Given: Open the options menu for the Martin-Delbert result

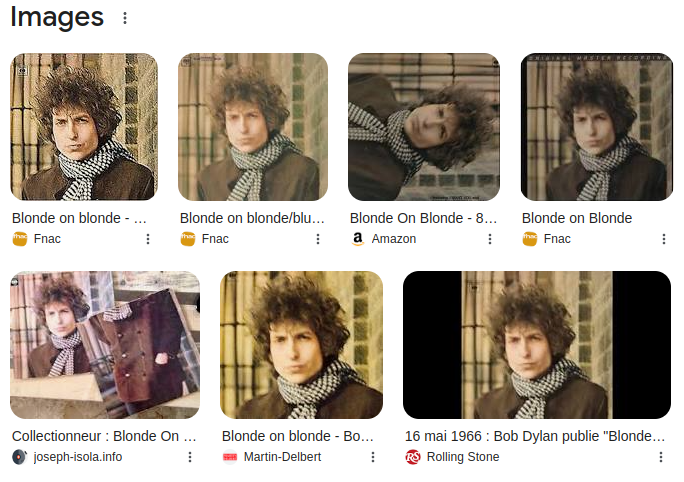Looking at the screenshot, I should coord(373,457).
